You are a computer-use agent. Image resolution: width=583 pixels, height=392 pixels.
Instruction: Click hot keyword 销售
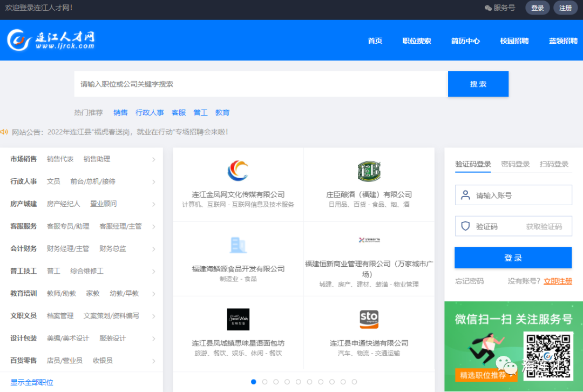(120, 112)
